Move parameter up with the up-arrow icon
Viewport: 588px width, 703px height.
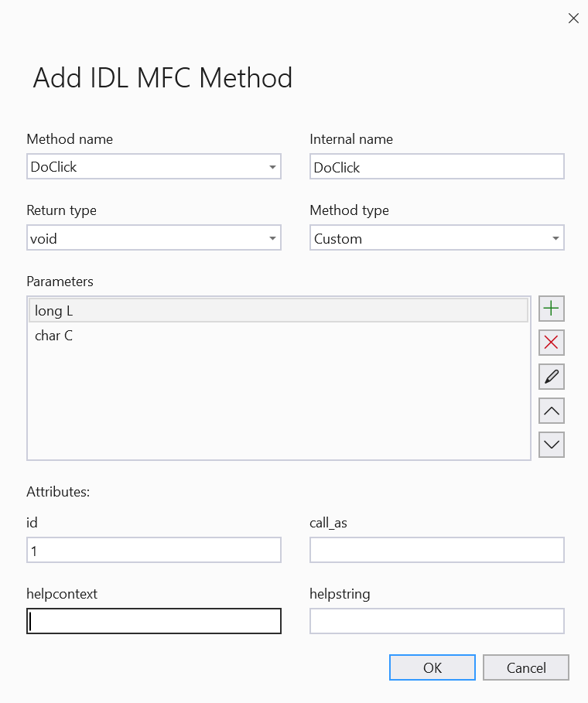pos(551,410)
